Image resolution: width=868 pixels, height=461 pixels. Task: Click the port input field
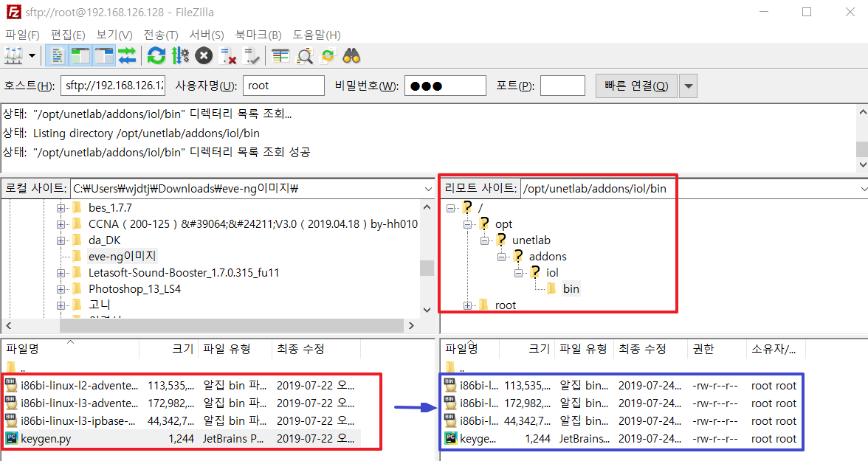(562, 86)
